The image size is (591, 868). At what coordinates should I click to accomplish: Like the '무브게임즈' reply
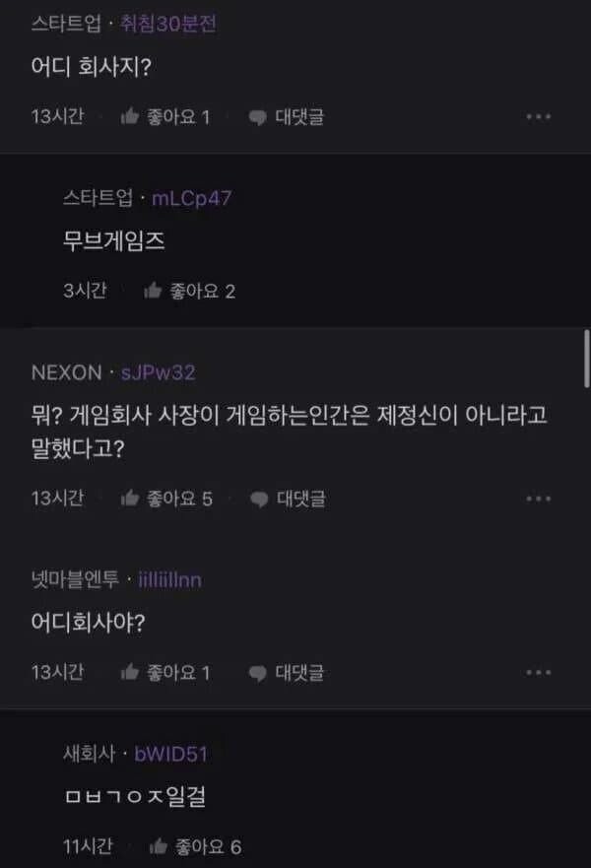tap(153, 291)
